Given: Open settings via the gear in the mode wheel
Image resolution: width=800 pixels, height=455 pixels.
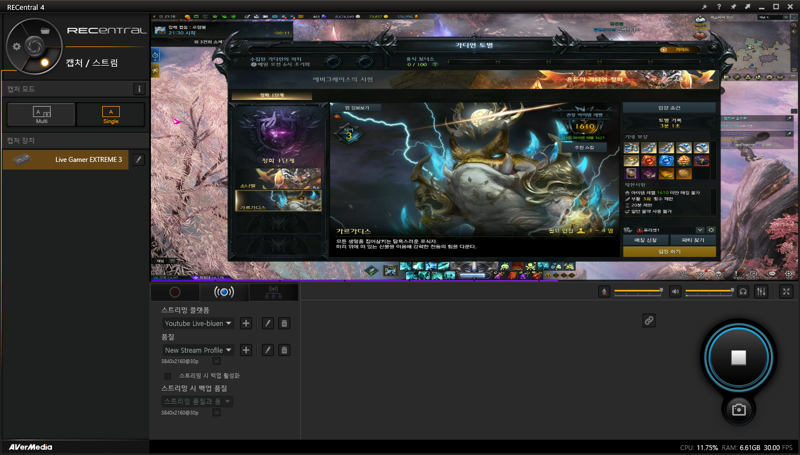Looking at the screenshot, I should [x=17, y=46].
